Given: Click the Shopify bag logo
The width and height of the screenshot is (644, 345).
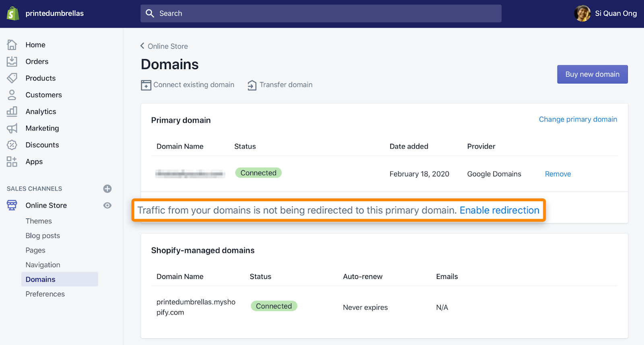Looking at the screenshot, I should (12, 13).
